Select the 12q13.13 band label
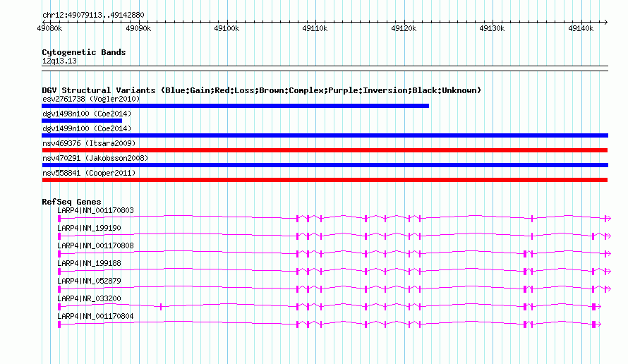Screen dimensions: 628x364 [59, 61]
